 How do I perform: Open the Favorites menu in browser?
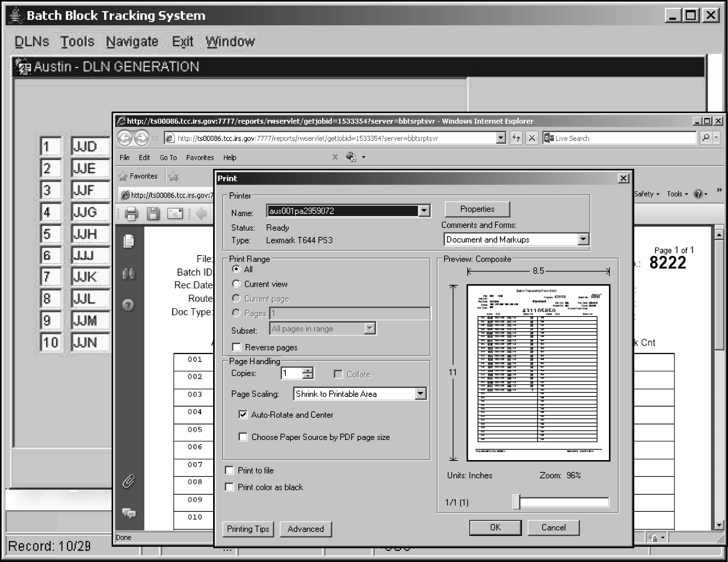pyautogui.click(x=200, y=158)
